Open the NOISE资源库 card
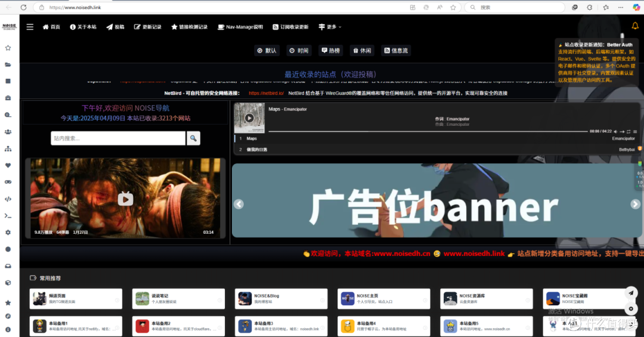644x337 pixels. (x=487, y=299)
